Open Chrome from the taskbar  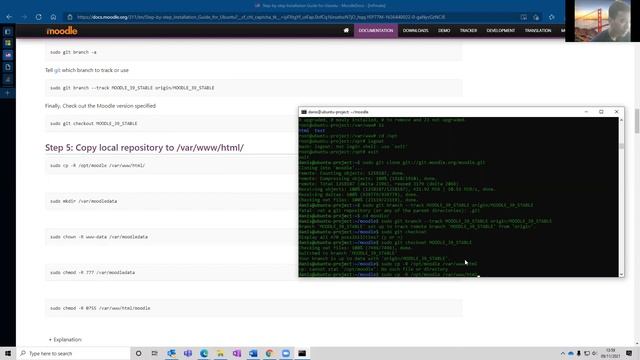[x=269, y=353]
